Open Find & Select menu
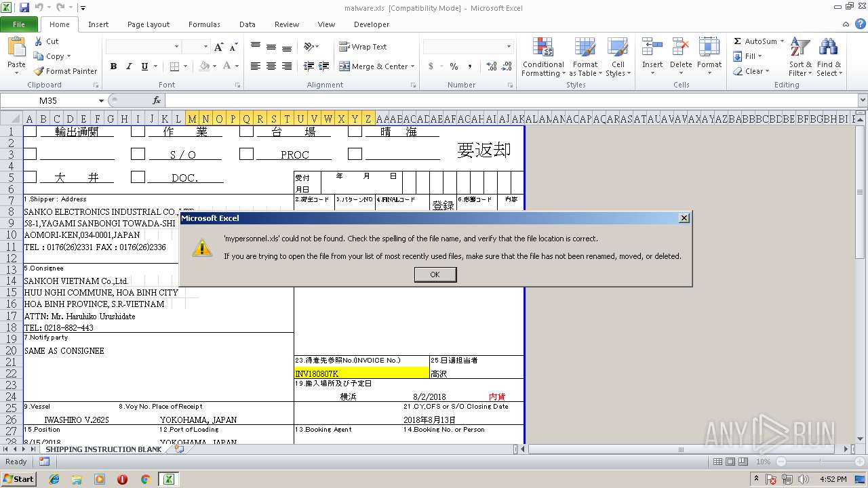This screenshot has height=488, width=868. [829, 58]
